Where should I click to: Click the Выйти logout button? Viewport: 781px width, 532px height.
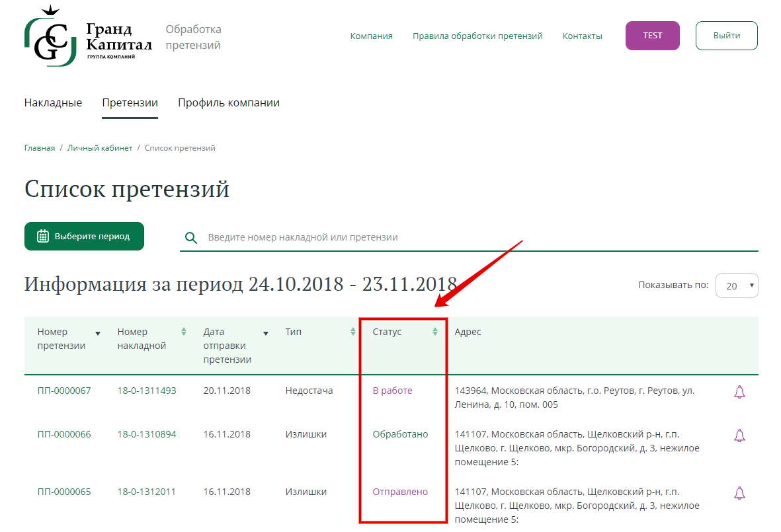[x=726, y=35]
